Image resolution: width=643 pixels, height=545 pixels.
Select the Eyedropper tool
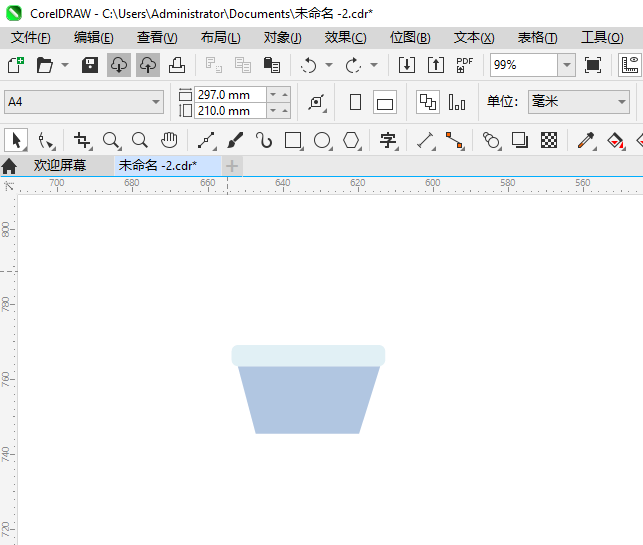(586, 141)
